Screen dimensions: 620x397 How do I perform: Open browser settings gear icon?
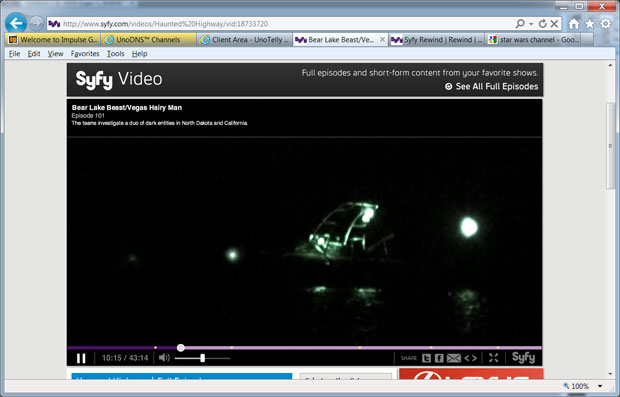(x=605, y=24)
